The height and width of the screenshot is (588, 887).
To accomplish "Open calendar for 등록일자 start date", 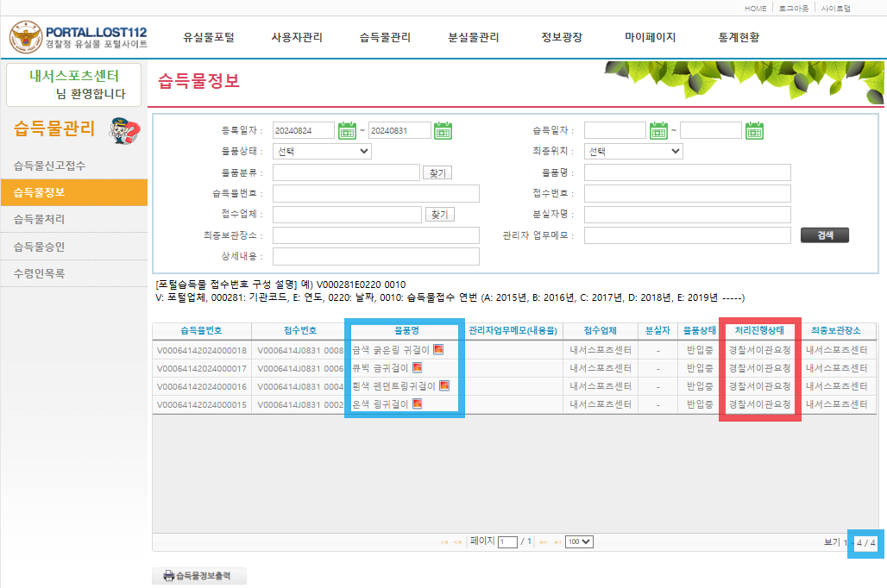I will pos(348,131).
